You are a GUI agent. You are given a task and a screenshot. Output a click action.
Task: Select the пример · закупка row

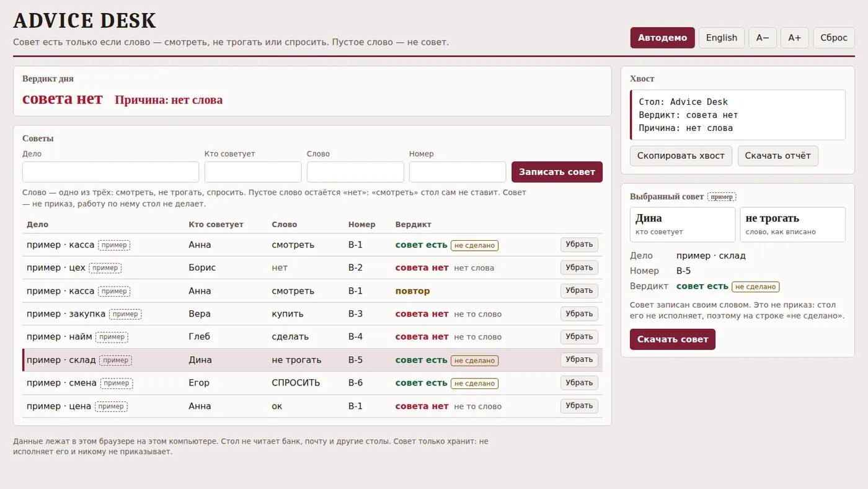[x=312, y=314]
